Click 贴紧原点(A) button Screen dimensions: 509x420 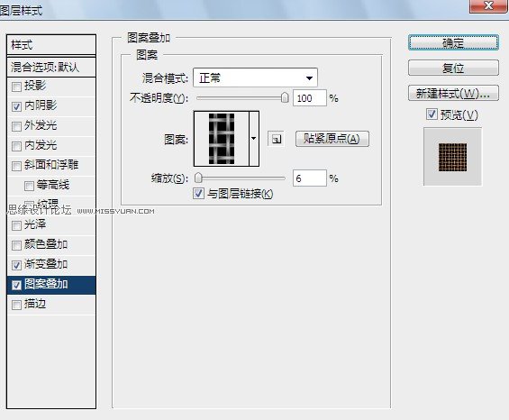click(332, 139)
